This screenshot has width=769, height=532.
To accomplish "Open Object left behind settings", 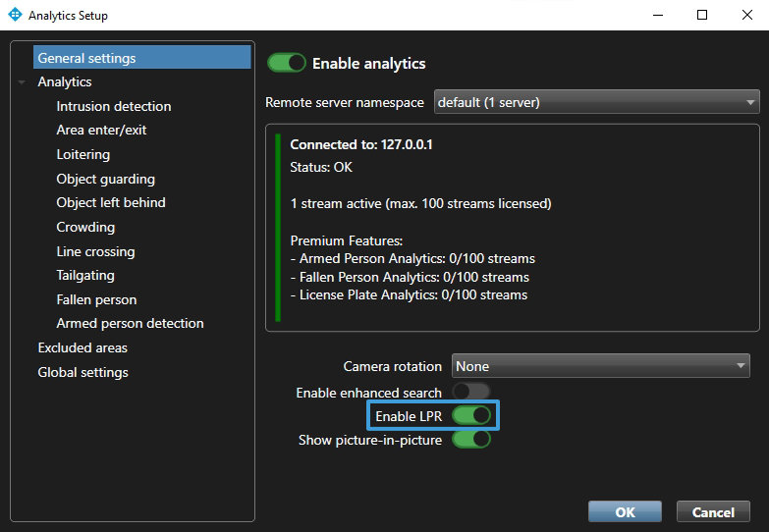I will pos(111,202).
